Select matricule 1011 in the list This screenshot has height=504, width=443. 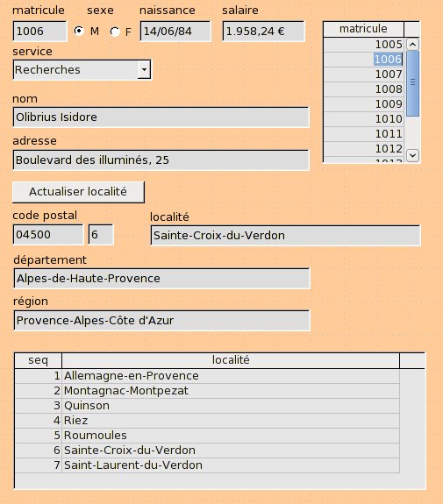(x=363, y=134)
